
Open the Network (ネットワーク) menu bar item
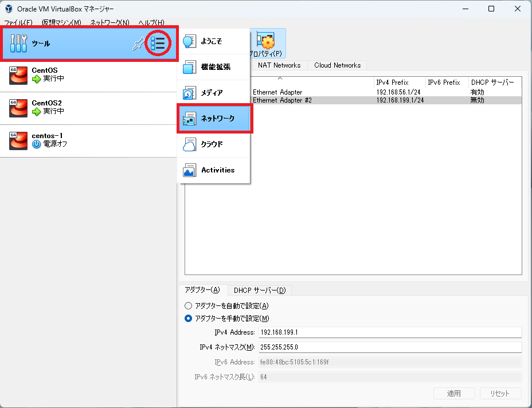[x=110, y=23]
